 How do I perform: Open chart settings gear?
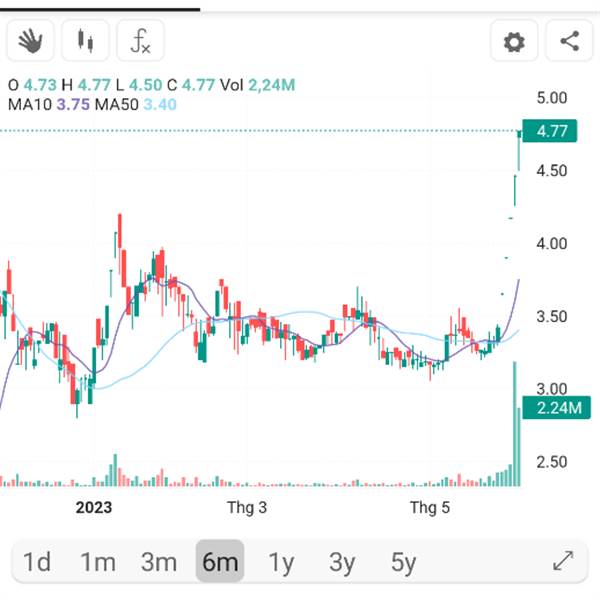point(514,41)
